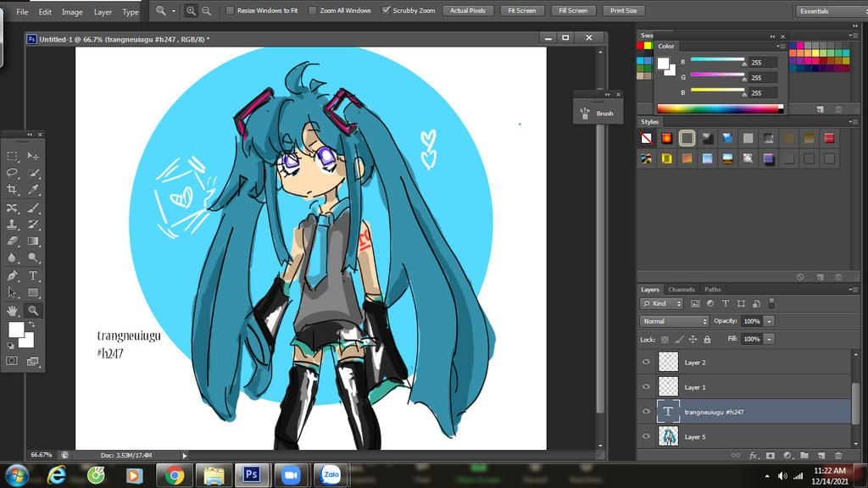This screenshot has height=488, width=868.
Task: Open the Kind filter dropdown
Action: pyautogui.click(x=661, y=304)
